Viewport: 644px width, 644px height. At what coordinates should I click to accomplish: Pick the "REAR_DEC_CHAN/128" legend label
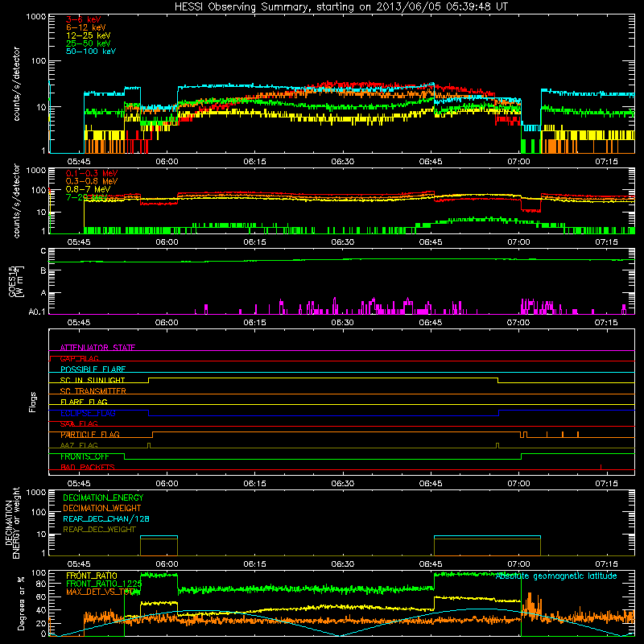[x=106, y=518]
